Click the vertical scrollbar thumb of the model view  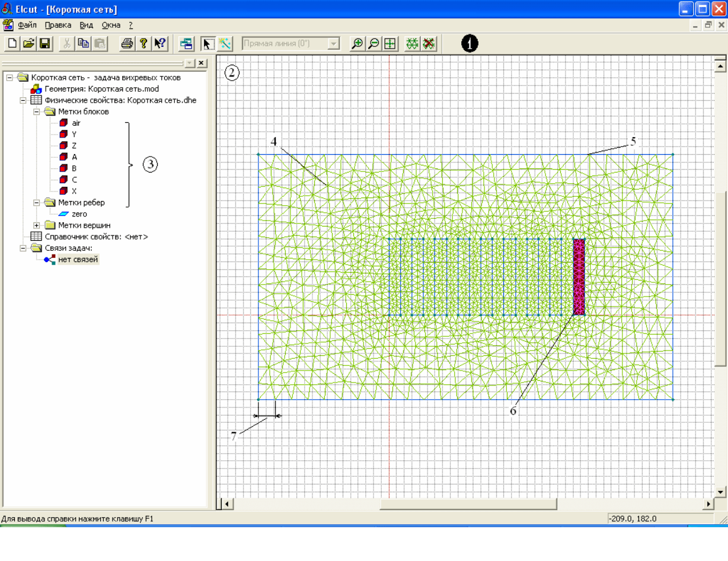click(721, 279)
